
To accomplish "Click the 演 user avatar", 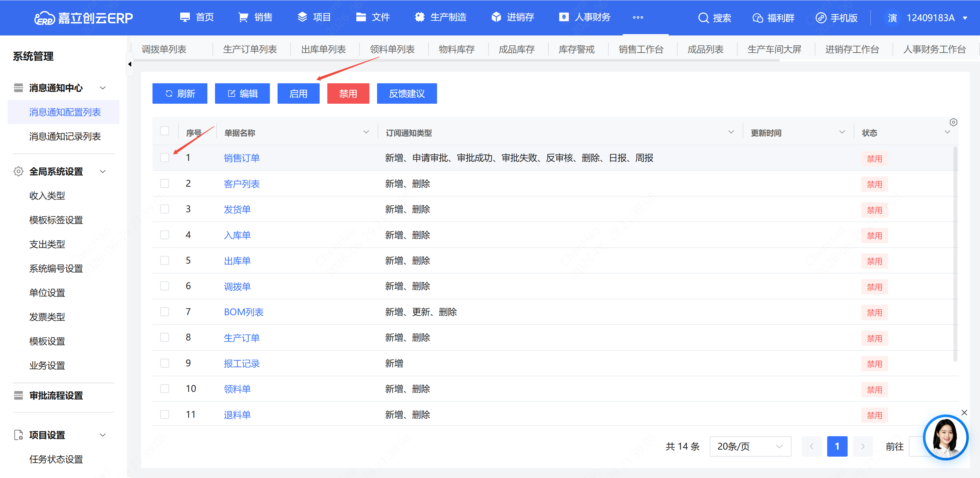I will point(892,18).
